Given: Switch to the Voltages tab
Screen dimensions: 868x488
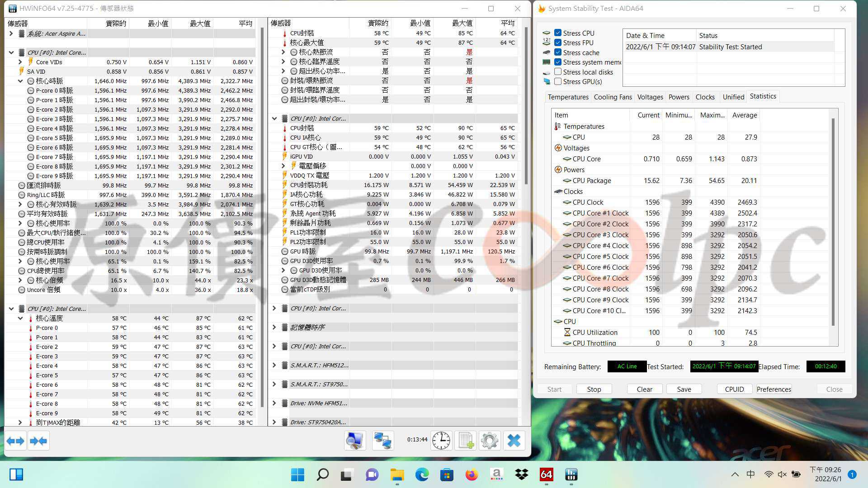Looking at the screenshot, I should (650, 97).
